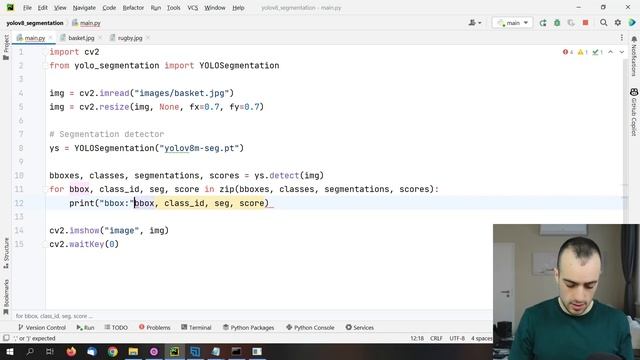This screenshot has width=640, height=360.
Task: Open Chrome from the taskbar
Action: (113, 351)
